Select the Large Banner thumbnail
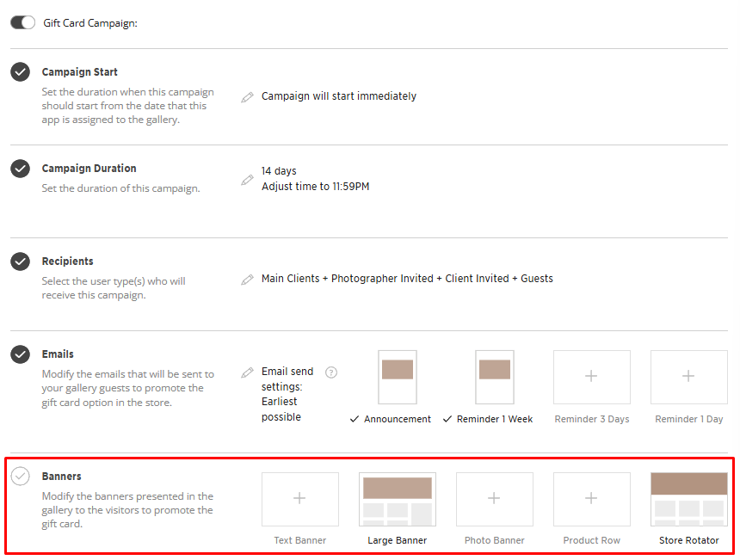Image resolution: width=740 pixels, height=560 pixels. pyautogui.click(x=398, y=499)
